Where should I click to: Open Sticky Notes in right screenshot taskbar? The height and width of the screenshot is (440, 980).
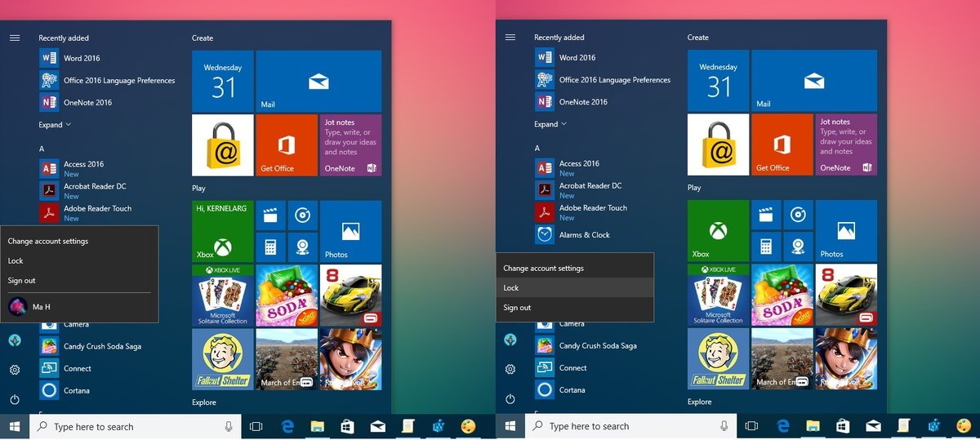[x=903, y=425]
